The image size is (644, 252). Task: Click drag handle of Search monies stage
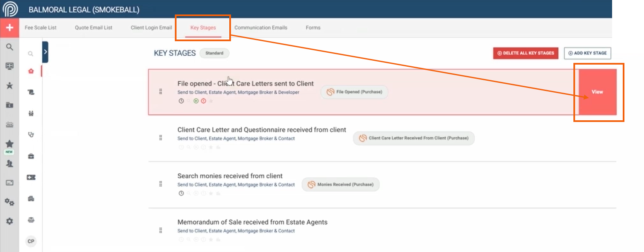point(161,184)
